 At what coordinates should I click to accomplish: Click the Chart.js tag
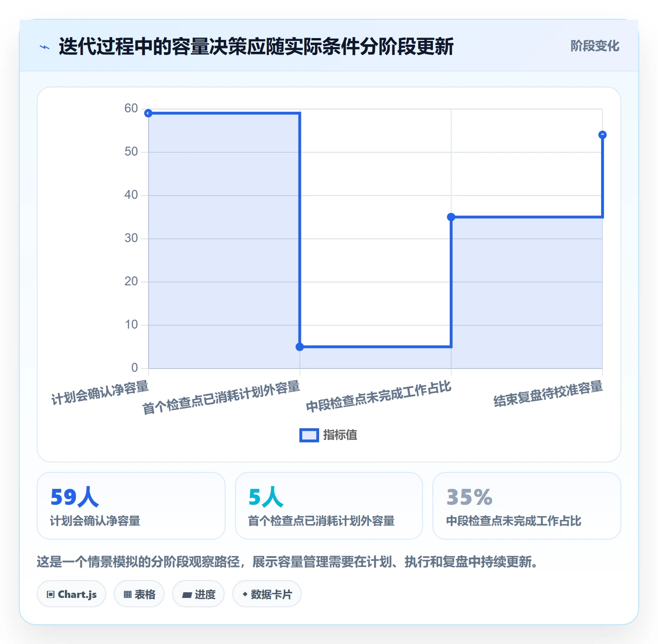tap(71, 594)
